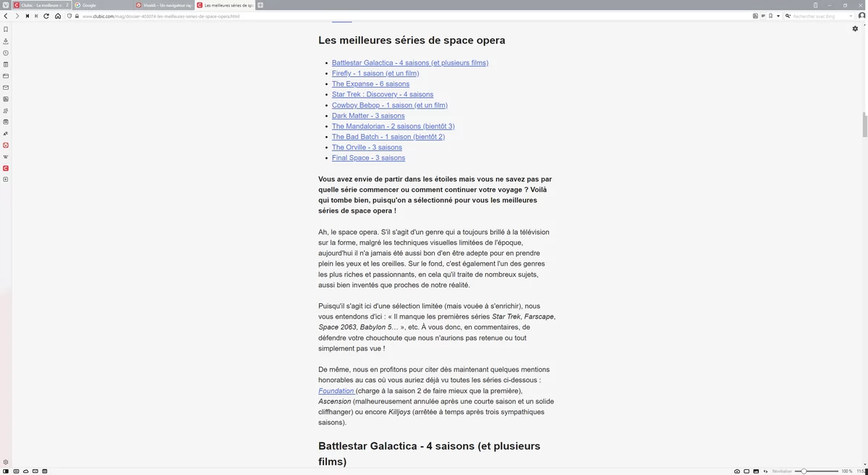The width and height of the screenshot is (868, 475).
Task: Go back to the previous page
Action: click(x=7, y=16)
